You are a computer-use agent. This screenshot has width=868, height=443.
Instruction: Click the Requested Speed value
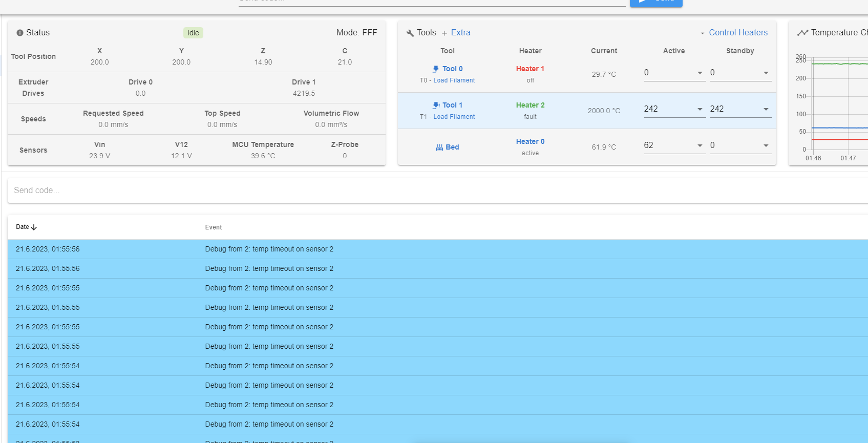(x=113, y=124)
